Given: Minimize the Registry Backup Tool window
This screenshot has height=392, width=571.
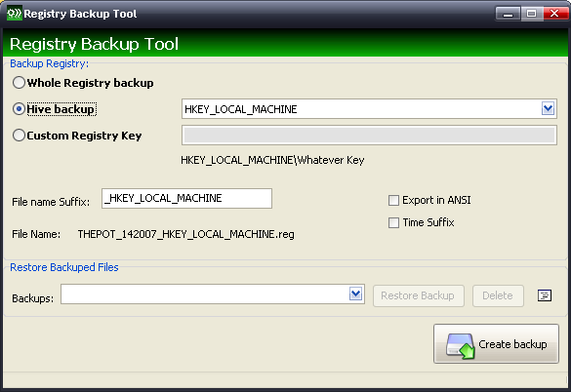Looking at the screenshot, I should pos(508,14).
